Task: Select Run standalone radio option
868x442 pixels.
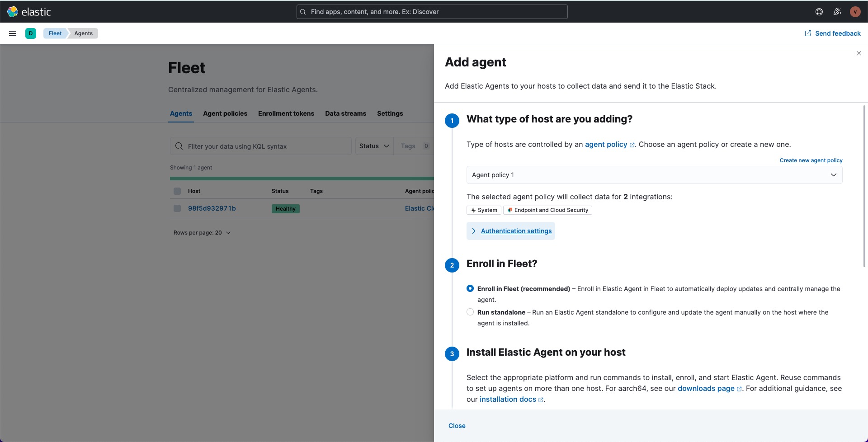Action: pos(470,312)
